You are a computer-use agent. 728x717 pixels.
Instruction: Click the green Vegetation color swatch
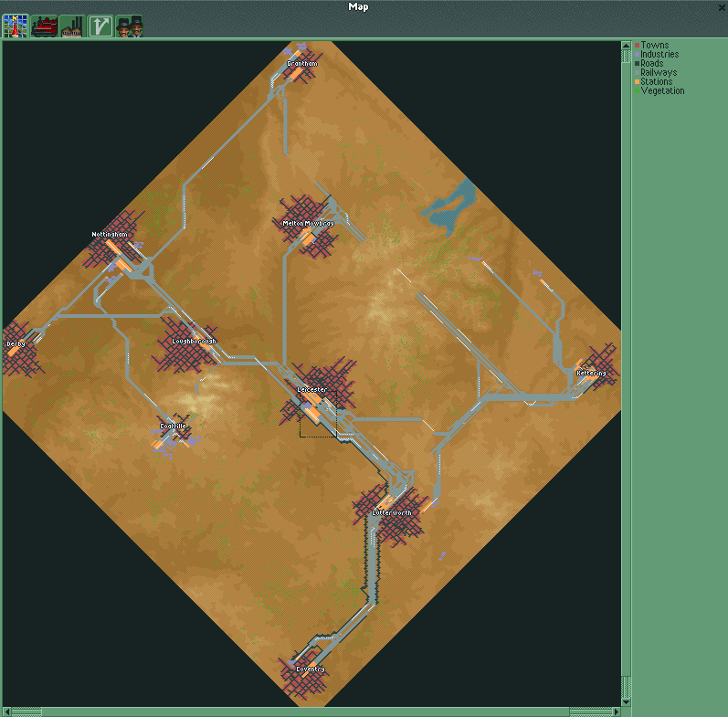tap(637, 90)
